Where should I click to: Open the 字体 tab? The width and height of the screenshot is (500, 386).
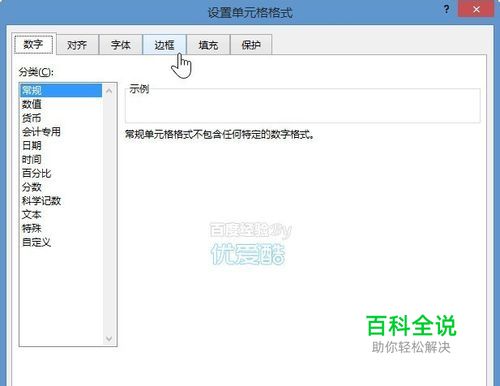121,45
